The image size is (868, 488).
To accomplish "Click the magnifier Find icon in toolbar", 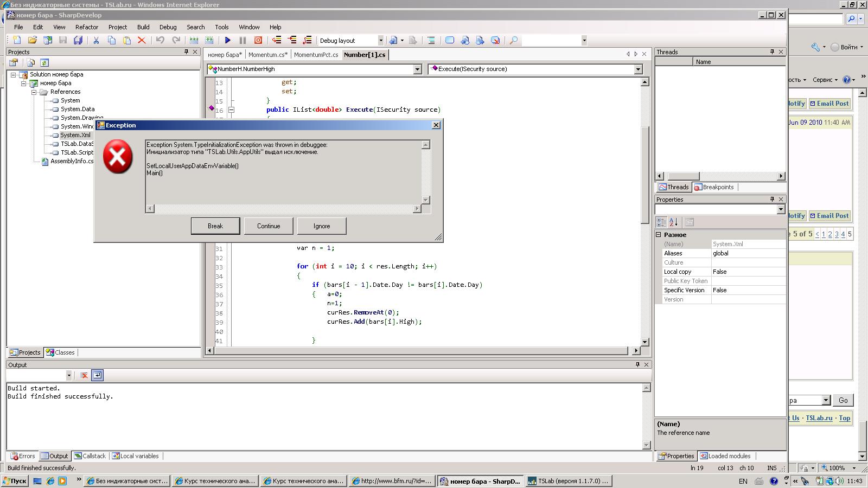I will point(513,40).
